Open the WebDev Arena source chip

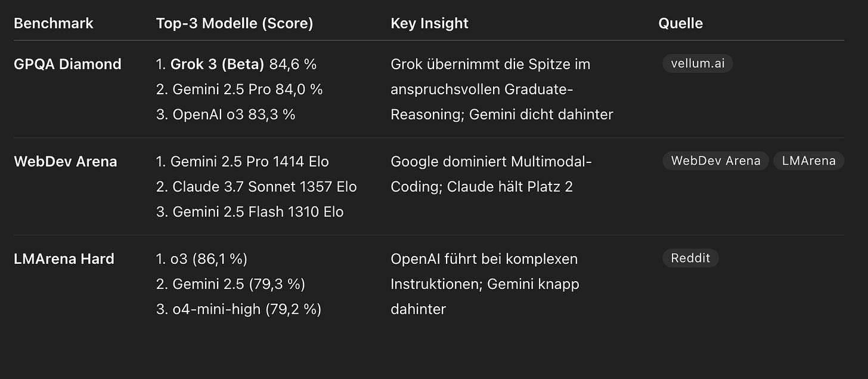point(715,161)
